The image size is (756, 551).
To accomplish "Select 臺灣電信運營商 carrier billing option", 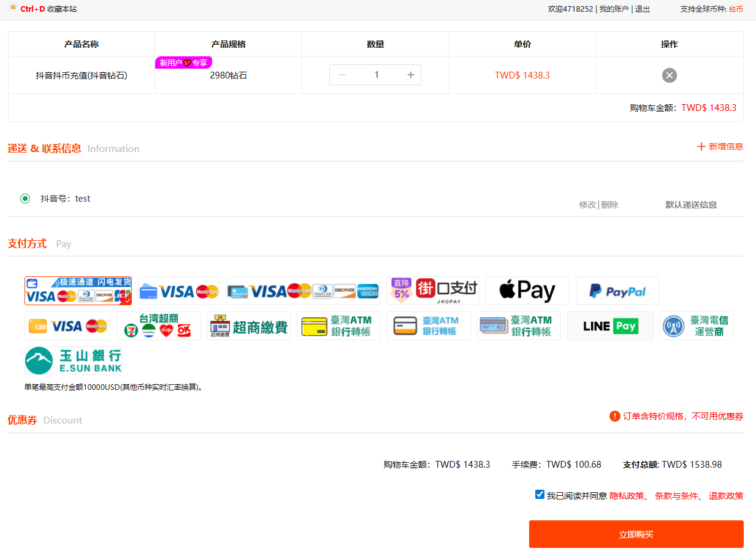I will [x=697, y=325].
